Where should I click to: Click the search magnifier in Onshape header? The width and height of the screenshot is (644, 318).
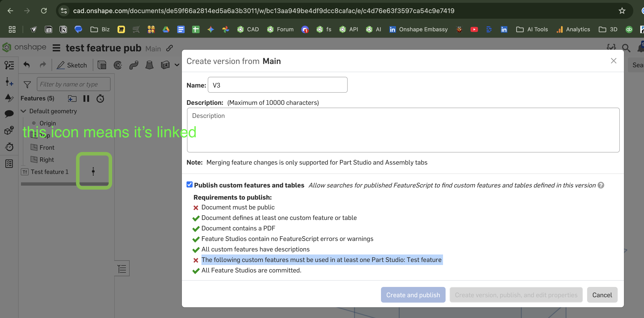click(626, 48)
